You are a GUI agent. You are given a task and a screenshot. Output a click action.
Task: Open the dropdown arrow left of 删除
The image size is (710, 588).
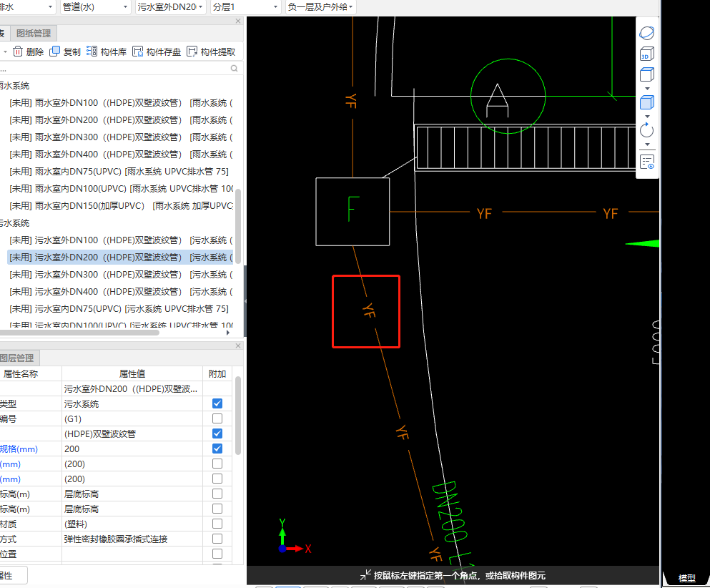[5, 52]
